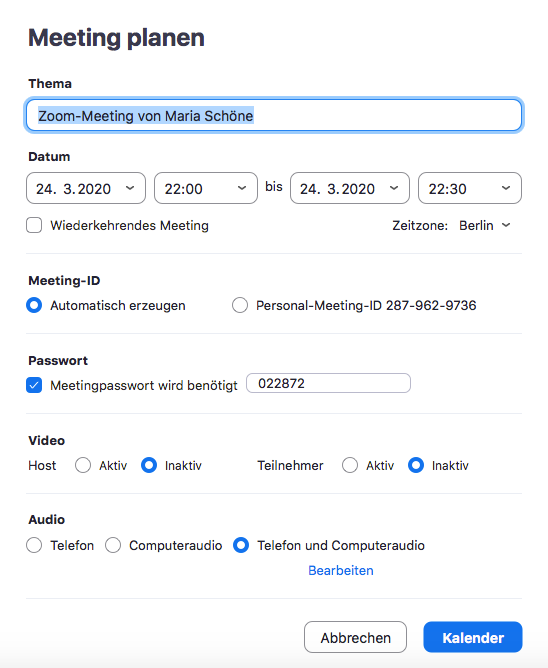Open the Zeitzone Berlin dropdown

485,225
